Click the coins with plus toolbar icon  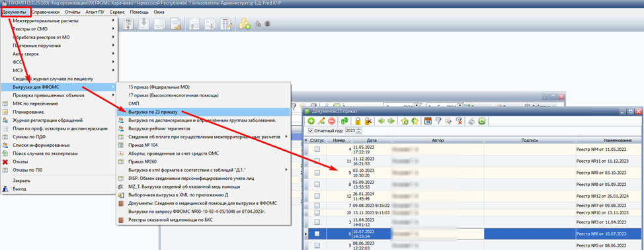click(x=245, y=24)
